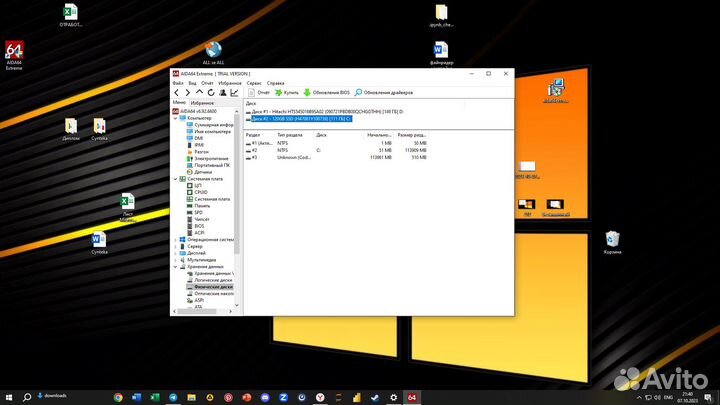720x405 pixels.
Task: Select the ASPI tree item
Action: pos(195,300)
